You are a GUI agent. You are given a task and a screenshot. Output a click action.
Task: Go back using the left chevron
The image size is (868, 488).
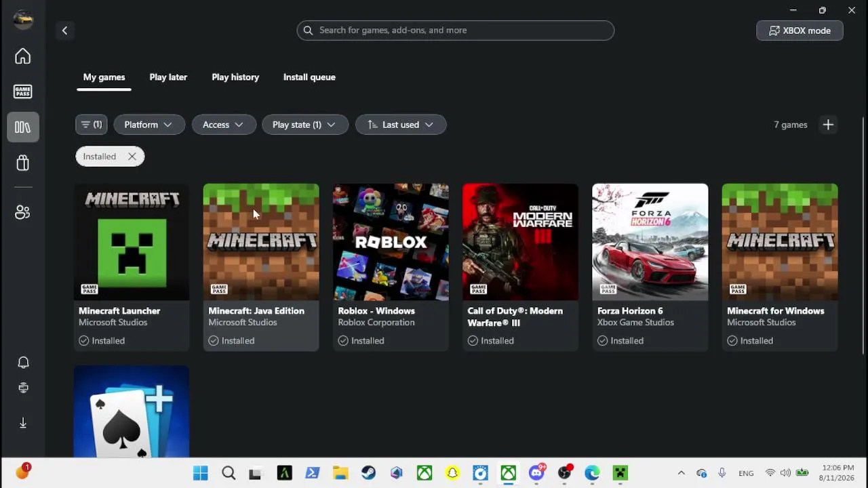(x=64, y=30)
